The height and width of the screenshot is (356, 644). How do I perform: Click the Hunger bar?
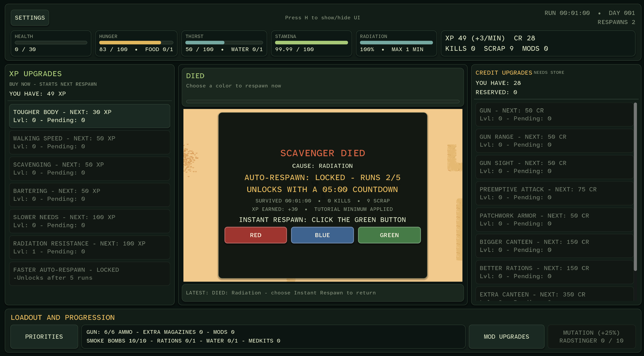pos(136,43)
